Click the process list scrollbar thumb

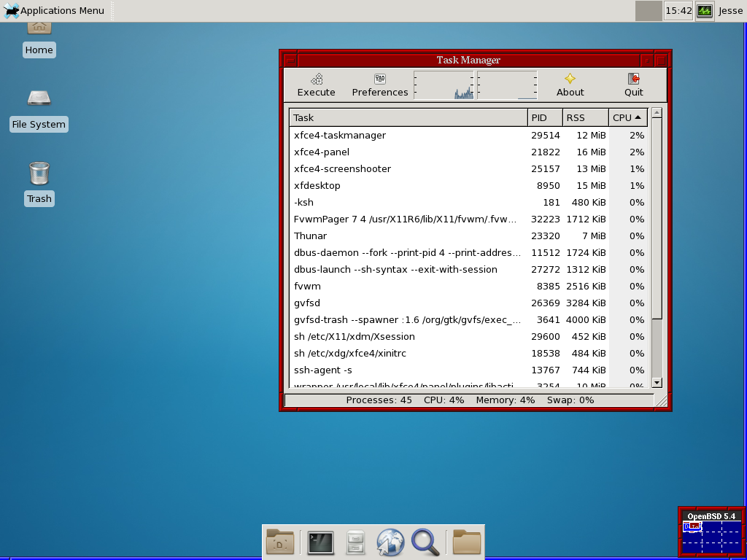click(x=657, y=218)
